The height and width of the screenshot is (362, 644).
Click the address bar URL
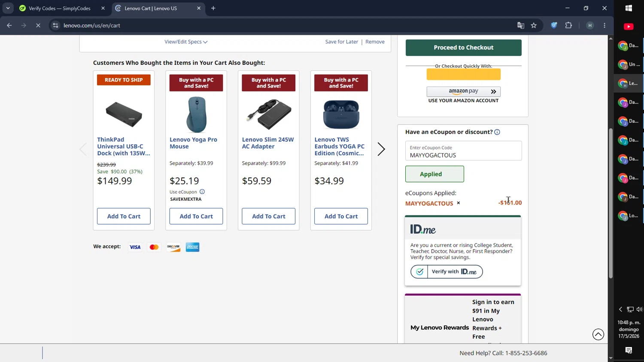click(x=92, y=25)
